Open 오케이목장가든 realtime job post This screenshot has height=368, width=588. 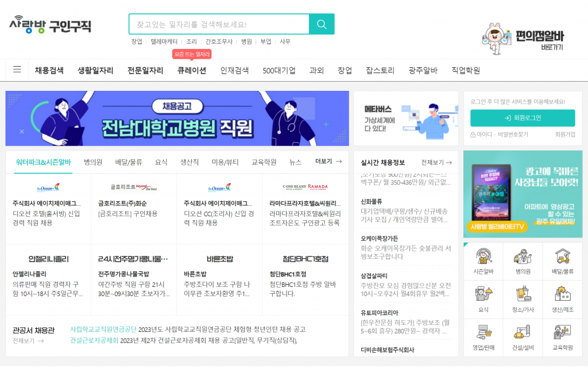pyautogui.click(x=406, y=248)
